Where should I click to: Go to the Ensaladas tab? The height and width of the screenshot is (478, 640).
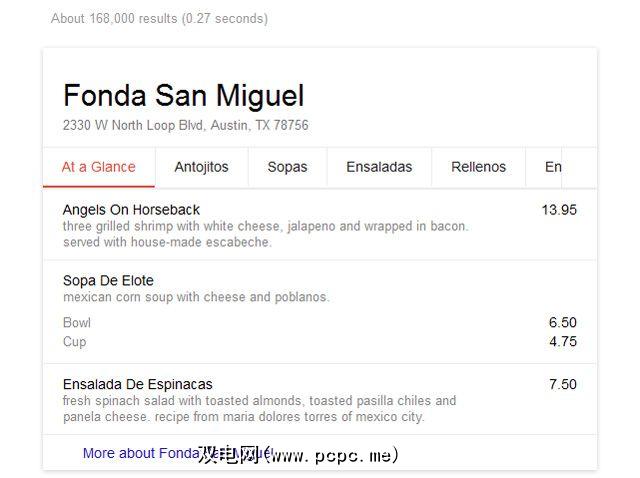(379, 167)
